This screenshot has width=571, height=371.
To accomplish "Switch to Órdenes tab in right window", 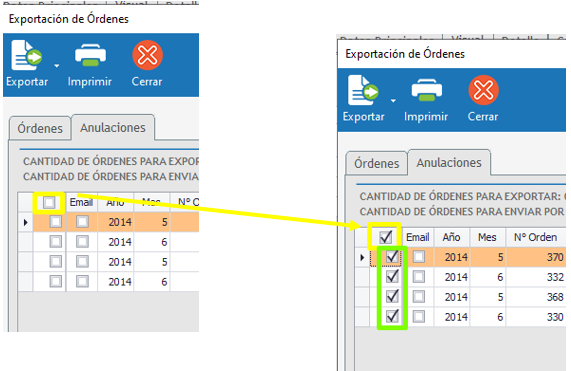I will point(377,163).
